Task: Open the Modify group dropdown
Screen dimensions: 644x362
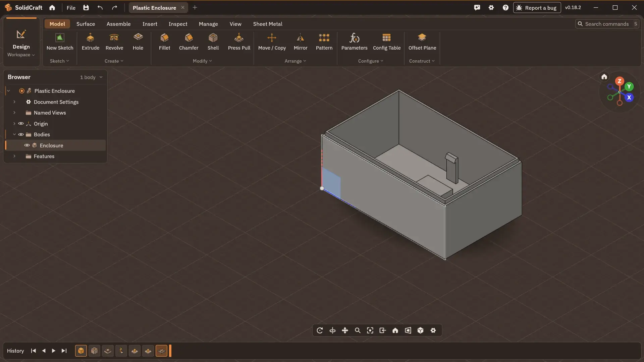Action: (x=202, y=61)
